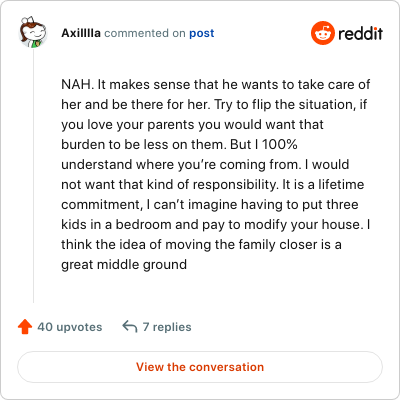Open Axillla's Snoo avatar image
Viewport: 400px width, 400px height.
tap(33, 32)
